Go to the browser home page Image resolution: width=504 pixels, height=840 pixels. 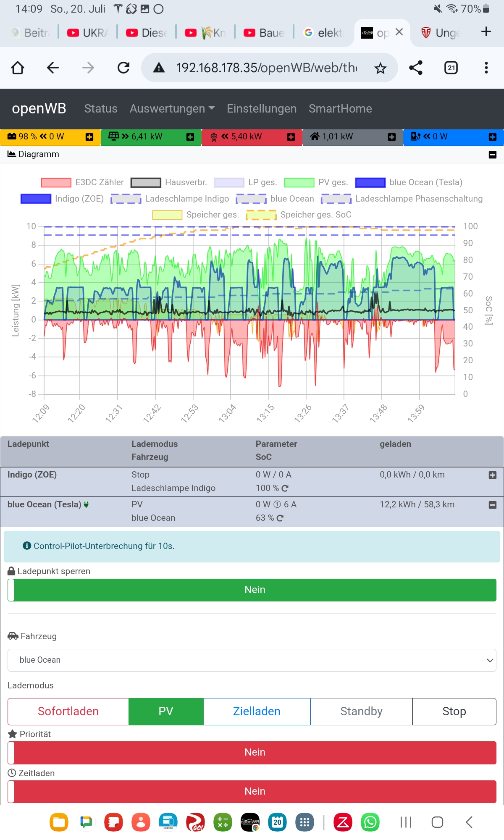pyautogui.click(x=18, y=68)
